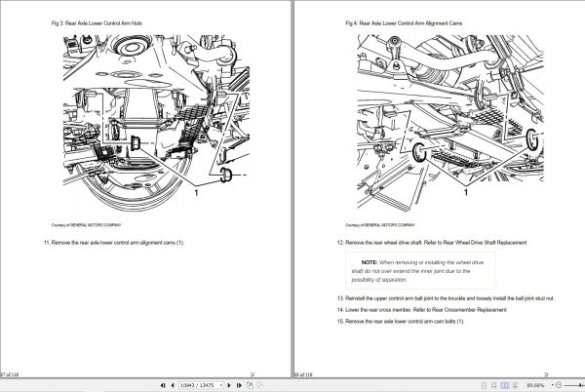Image resolution: width=585 pixels, height=392 pixels.
Task: Click the 89.68% zoom value
Action: tap(535, 385)
